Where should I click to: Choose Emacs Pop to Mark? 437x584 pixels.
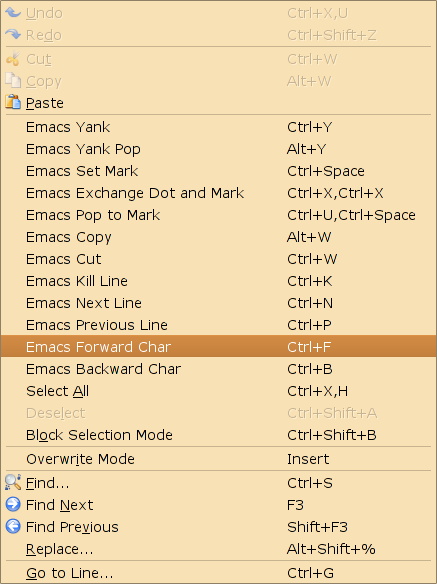tap(219, 215)
